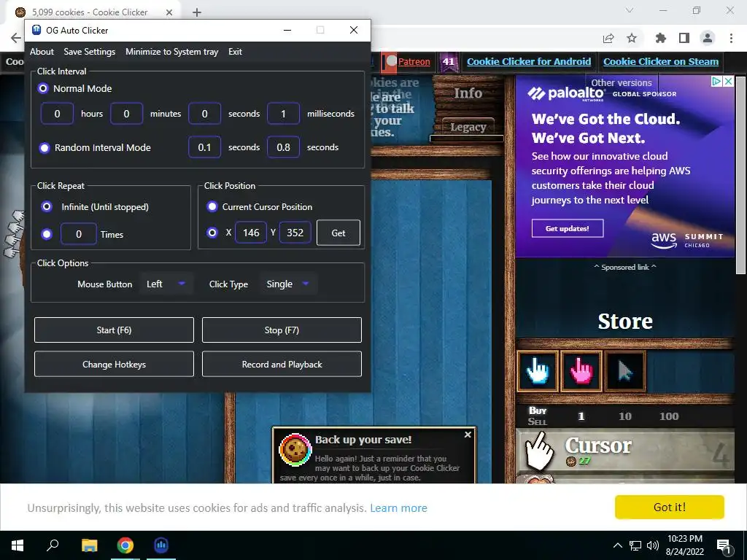Click the Exit menu item
The image size is (747, 560).
pyautogui.click(x=235, y=52)
